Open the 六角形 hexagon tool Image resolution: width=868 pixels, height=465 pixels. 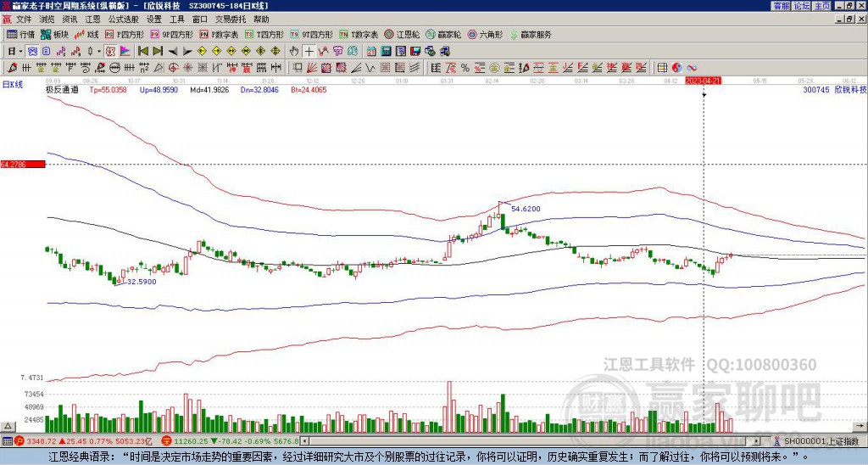pyautogui.click(x=486, y=34)
